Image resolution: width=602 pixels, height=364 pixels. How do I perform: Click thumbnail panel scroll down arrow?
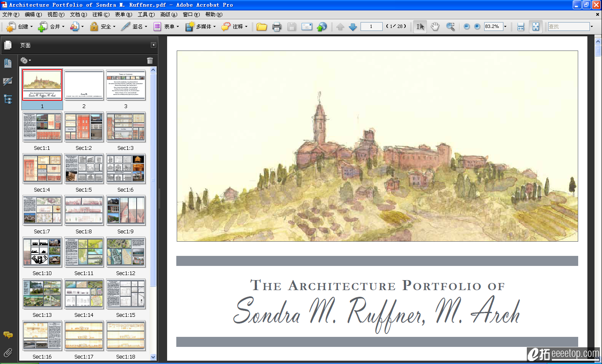[x=153, y=357]
